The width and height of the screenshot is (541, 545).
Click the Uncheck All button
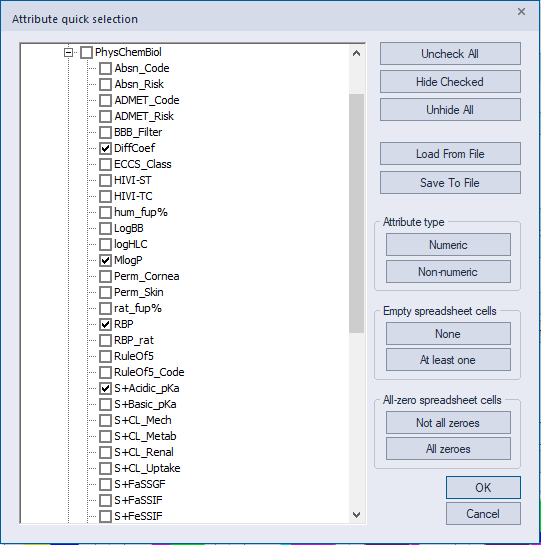(450, 54)
